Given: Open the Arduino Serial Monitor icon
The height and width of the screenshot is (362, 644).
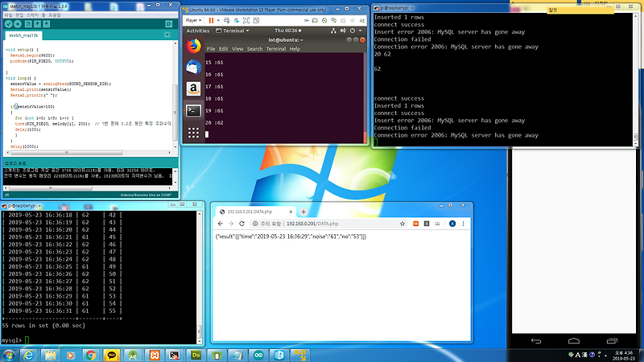Looking at the screenshot, I should [x=168, y=24].
